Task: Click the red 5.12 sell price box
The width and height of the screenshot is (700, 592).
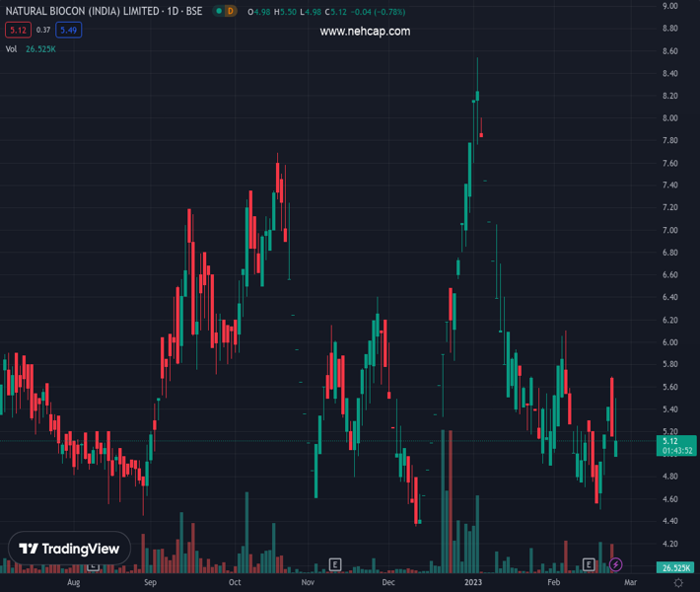Action: tap(16, 30)
